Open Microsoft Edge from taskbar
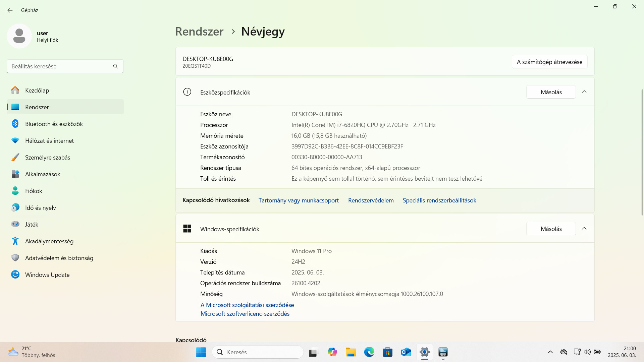644x362 pixels. click(x=369, y=352)
